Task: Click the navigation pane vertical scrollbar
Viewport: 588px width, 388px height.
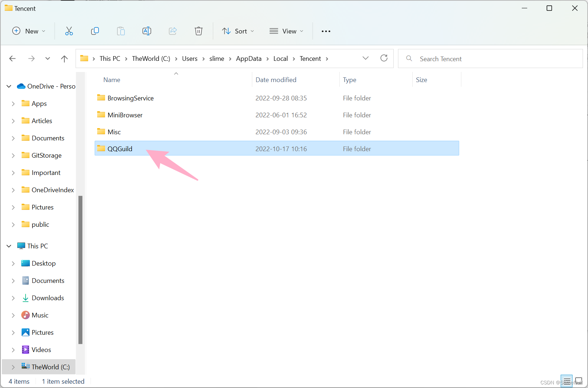Action: click(80, 270)
